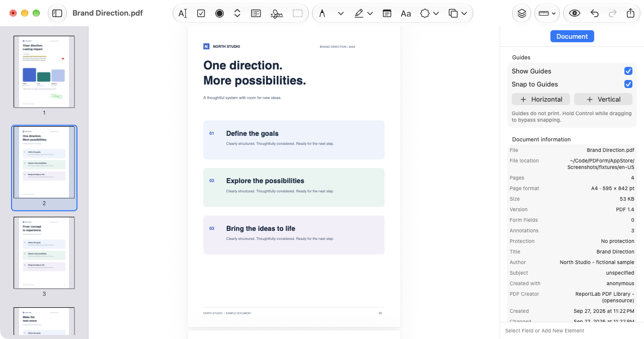Select the signature field tool
Viewport: 644px width, 339px height.
[277, 14]
